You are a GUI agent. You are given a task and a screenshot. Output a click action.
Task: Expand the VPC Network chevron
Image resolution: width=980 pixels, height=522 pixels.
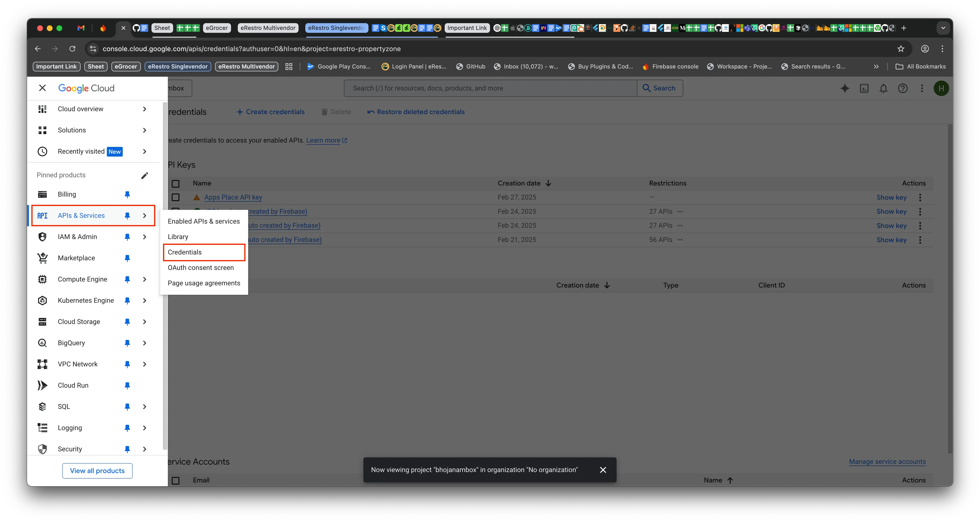click(x=145, y=364)
